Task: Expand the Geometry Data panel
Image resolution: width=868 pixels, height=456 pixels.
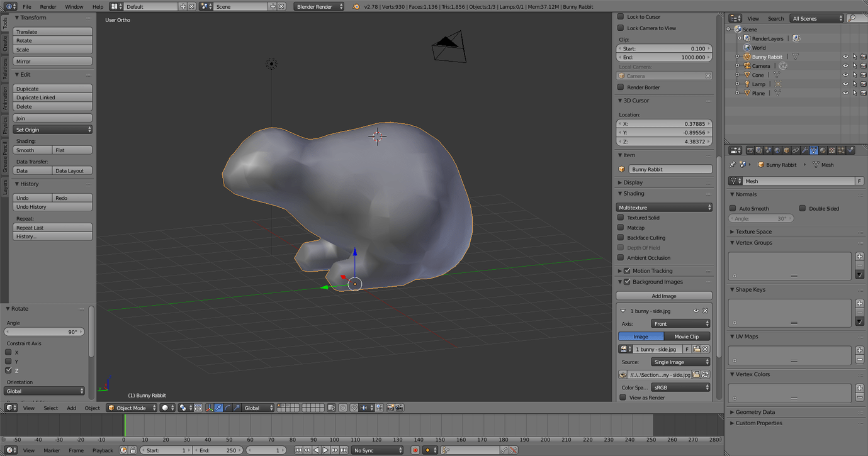Action: coord(755,412)
